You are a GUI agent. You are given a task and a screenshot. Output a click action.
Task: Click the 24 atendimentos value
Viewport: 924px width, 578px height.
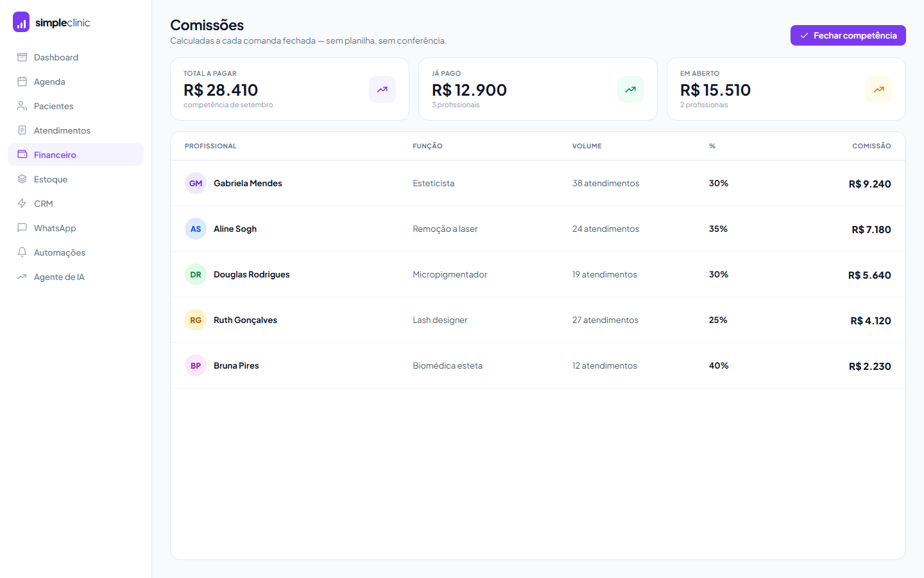point(606,229)
